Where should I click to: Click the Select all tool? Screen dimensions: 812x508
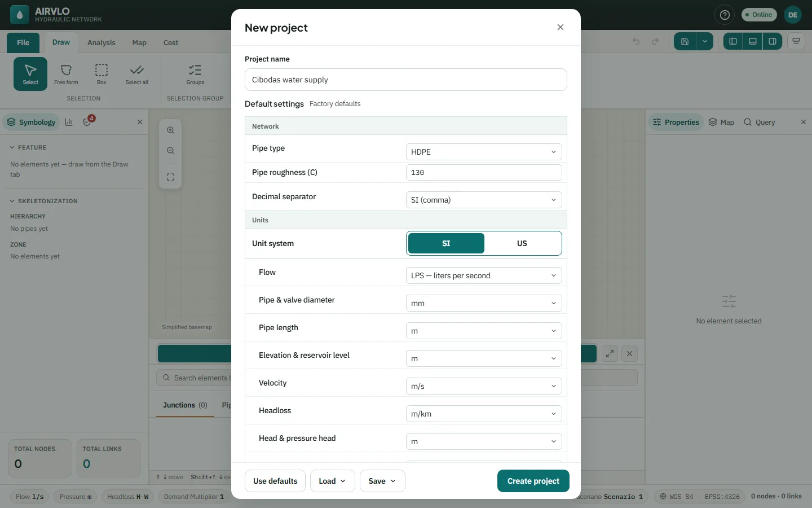point(137,74)
